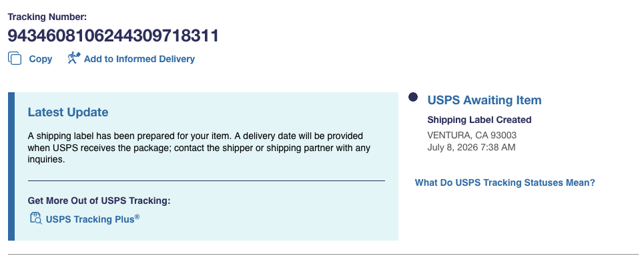This screenshot has height=256, width=644.
Task: Open Add to Informed Delivery link
Action: point(139,59)
